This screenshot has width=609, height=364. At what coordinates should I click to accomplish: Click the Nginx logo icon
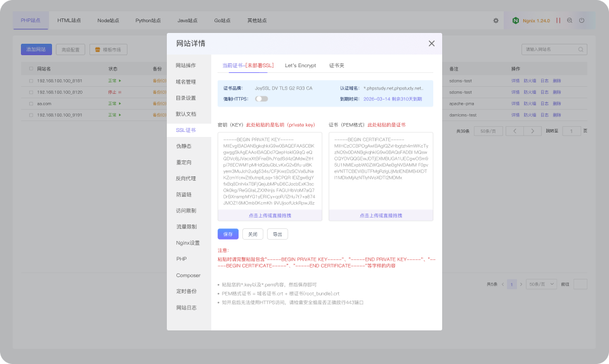(x=515, y=20)
